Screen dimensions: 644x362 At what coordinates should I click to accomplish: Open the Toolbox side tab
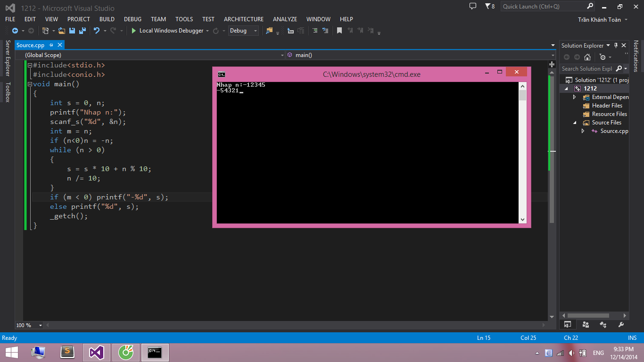[x=8, y=92]
